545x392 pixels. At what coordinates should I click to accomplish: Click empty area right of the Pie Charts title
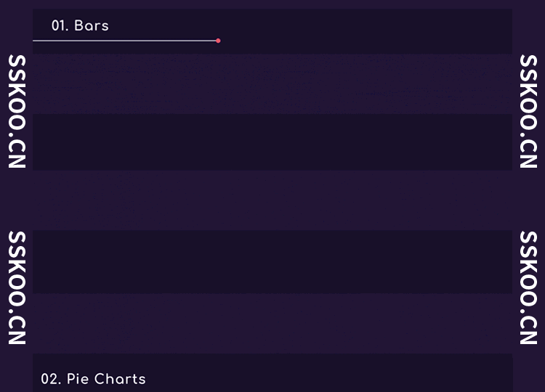pos(327,377)
